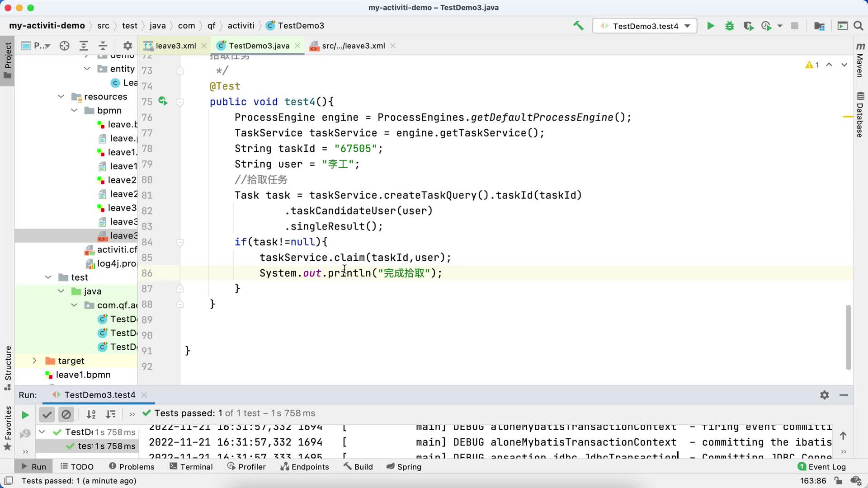Open the Project view selector dropdown
Screen dimensions: 868x488
[36, 46]
